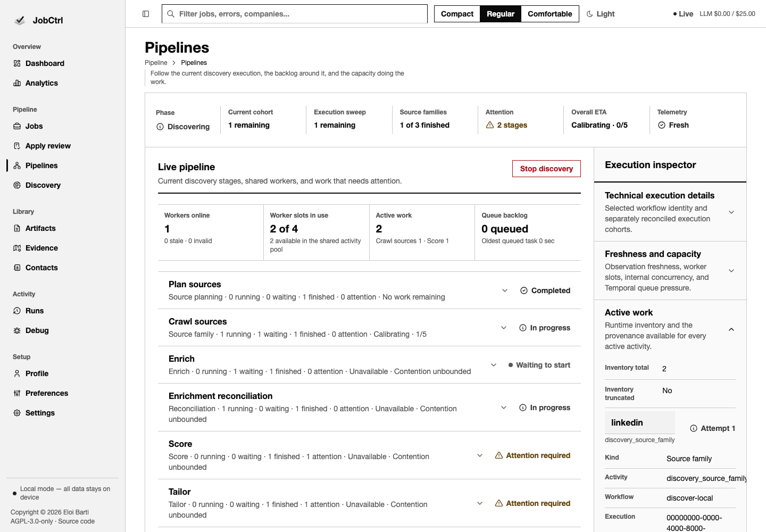This screenshot has width=766, height=532.
Task: Select the Regular density option
Action: [501, 14]
